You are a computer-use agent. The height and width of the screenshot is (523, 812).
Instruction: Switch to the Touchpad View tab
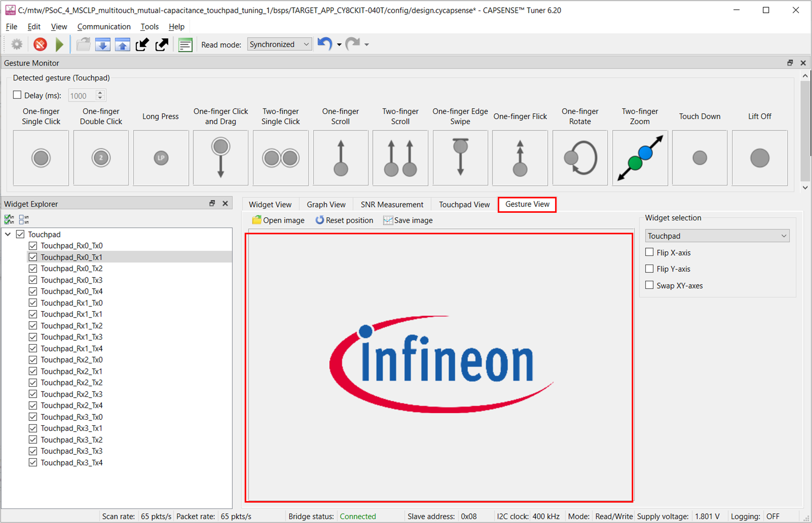(464, 204)
